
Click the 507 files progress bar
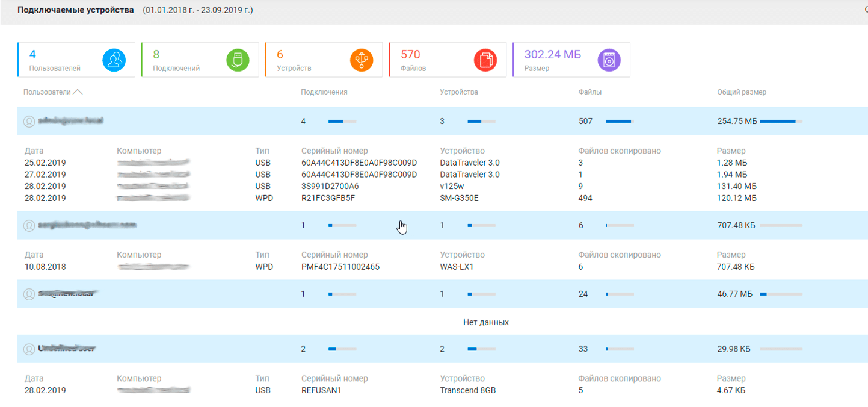click(620, 122)
